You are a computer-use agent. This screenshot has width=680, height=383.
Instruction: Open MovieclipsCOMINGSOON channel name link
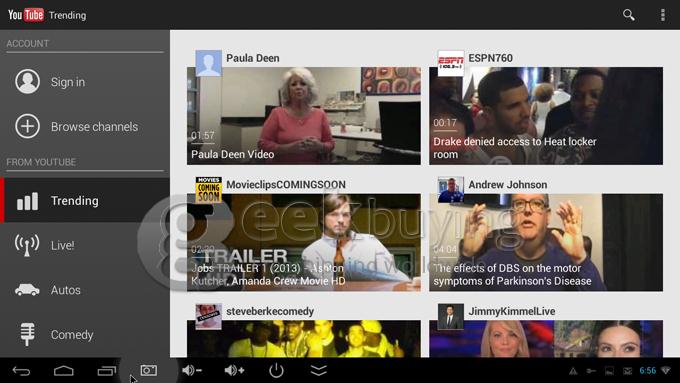286,185
